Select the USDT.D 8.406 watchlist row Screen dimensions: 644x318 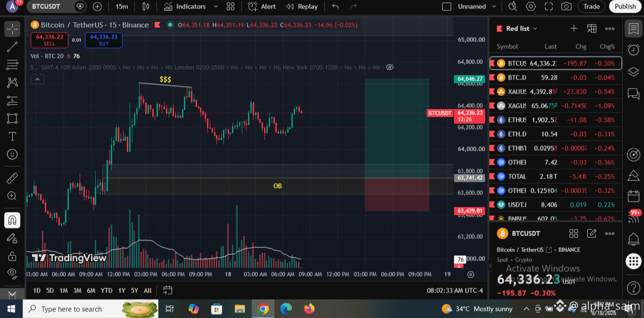[x=555, y=204]
